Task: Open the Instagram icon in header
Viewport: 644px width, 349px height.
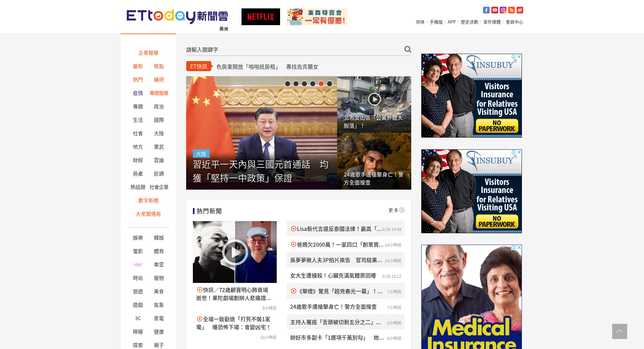Action: 503,10
